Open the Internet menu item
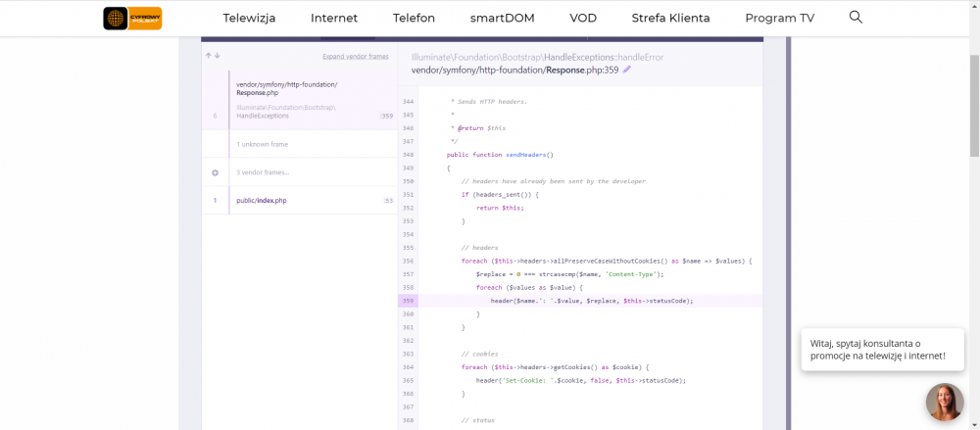980x430 pixels. [x=334, y=18]
